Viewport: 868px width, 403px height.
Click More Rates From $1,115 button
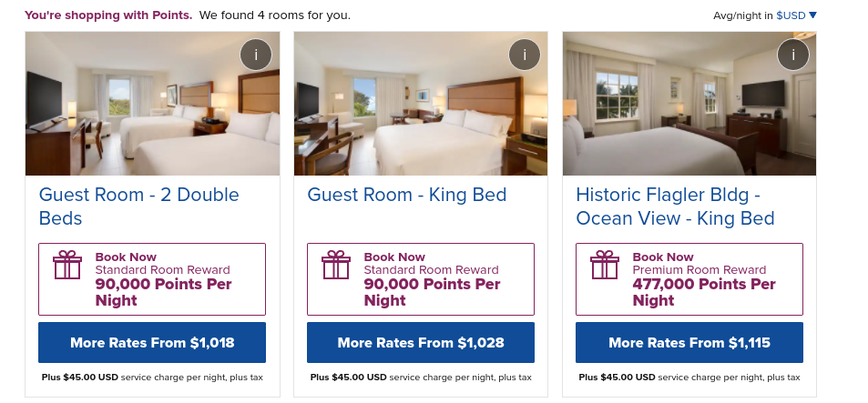[x=689, y=343]
